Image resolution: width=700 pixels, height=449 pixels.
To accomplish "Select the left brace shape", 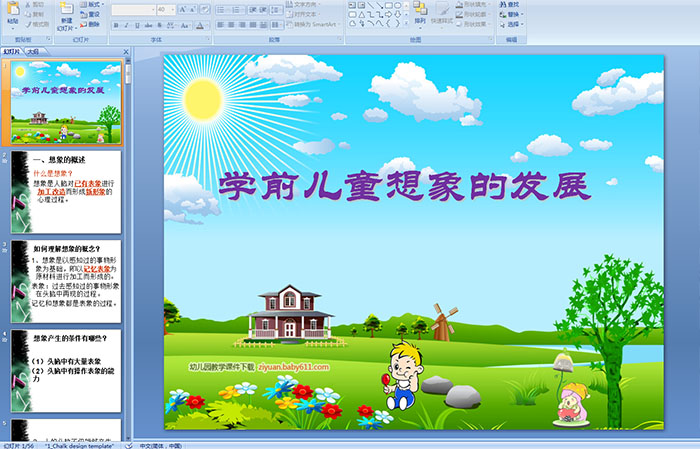I will point(388,23).
